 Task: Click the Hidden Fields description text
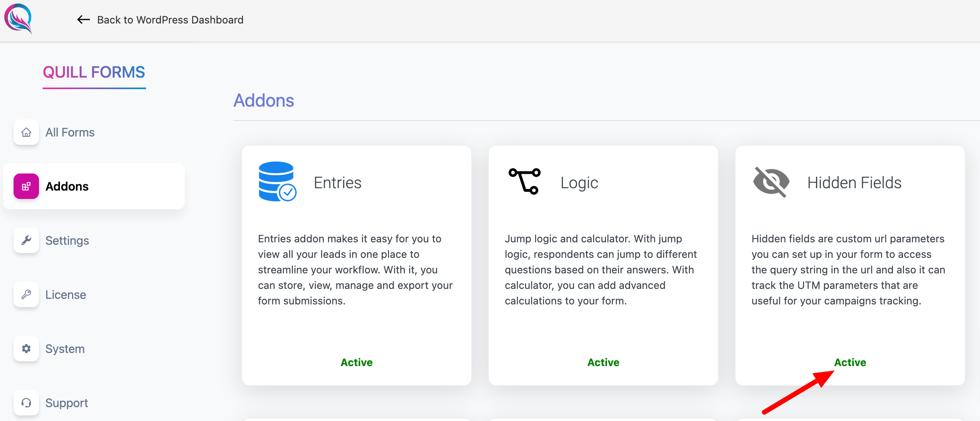pyautogui.click(x=848, y=269)
